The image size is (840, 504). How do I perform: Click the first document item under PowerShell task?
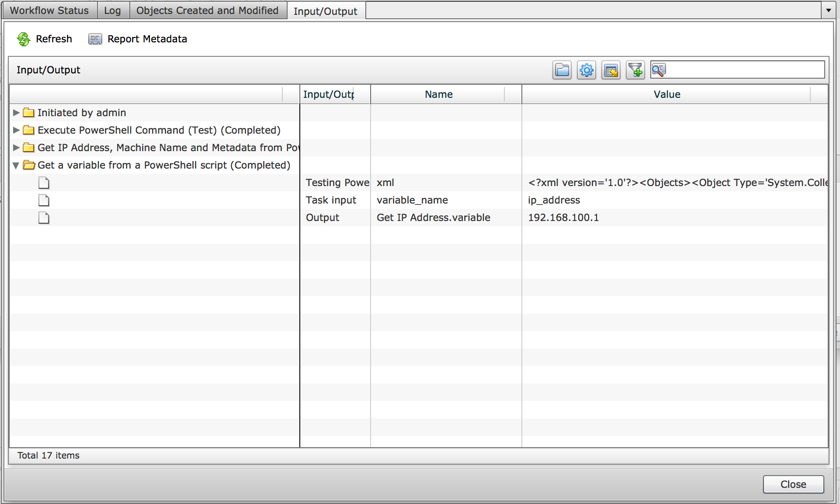pyautogui.click(x=43, y=183)
